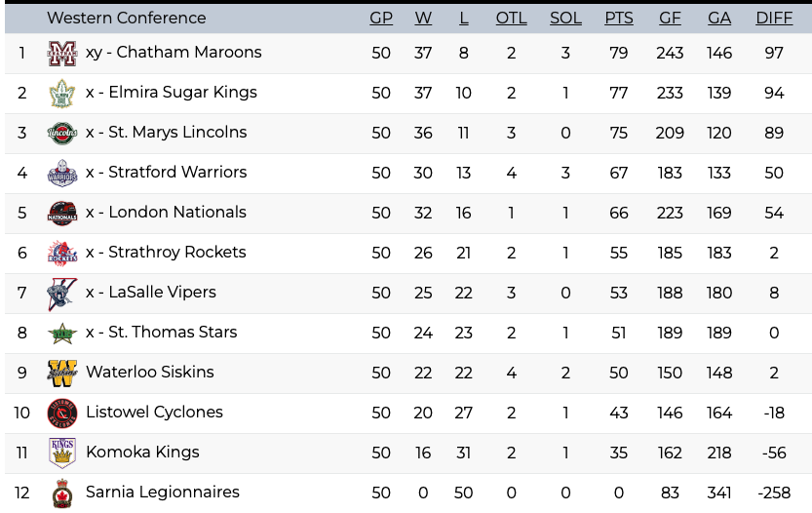The image size is (812, 513).
Task: Click the Listowel Cyclones logo
Action: coord(62,414)
